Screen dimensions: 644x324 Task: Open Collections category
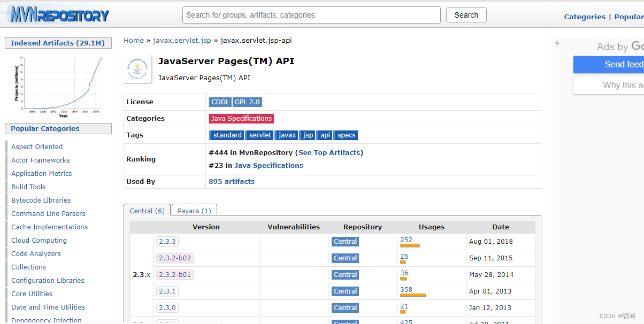coord(29,267)
